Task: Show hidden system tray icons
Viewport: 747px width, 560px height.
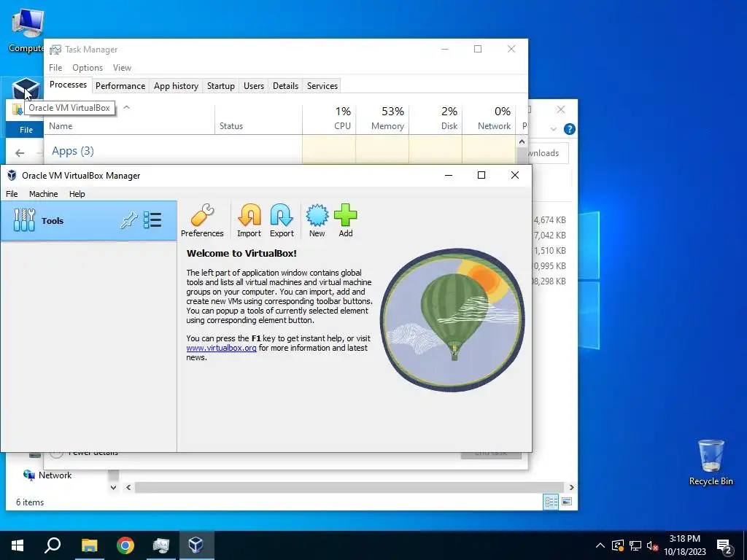Action: point(600,545)
